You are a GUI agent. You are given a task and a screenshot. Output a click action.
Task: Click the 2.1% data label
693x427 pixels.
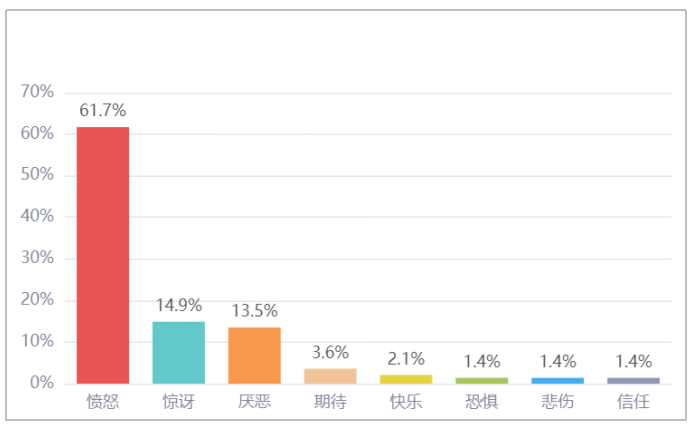click(406, 358)
